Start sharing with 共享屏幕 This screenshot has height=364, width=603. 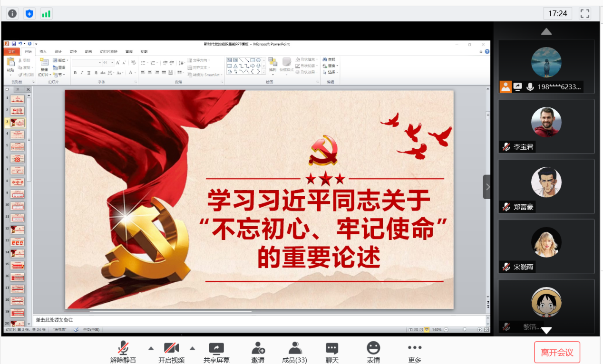click(216, 353)
